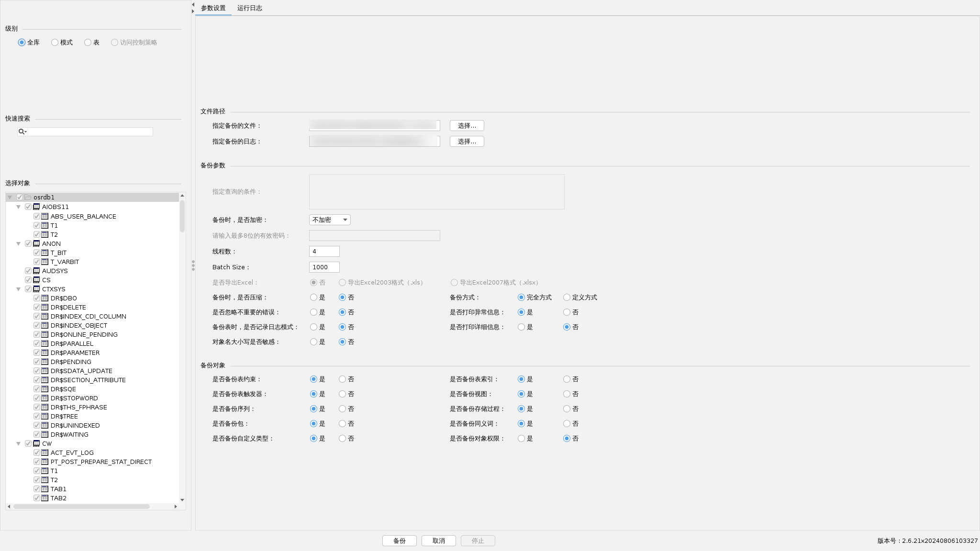The image size is (980, 551).
Task: Click the left panel collapse arrow
Action: (193, 5)
